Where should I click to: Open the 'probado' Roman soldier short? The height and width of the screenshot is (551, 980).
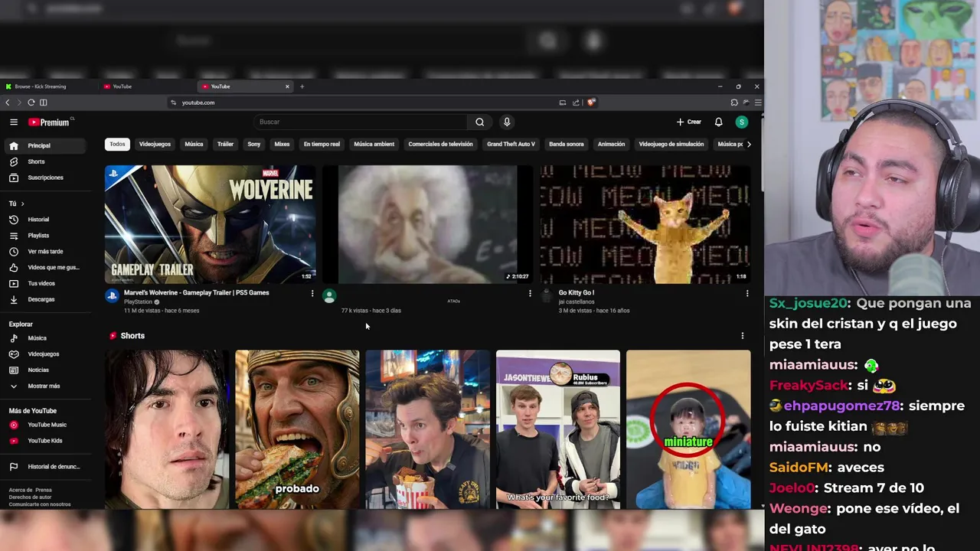click(x=297, y=429)
